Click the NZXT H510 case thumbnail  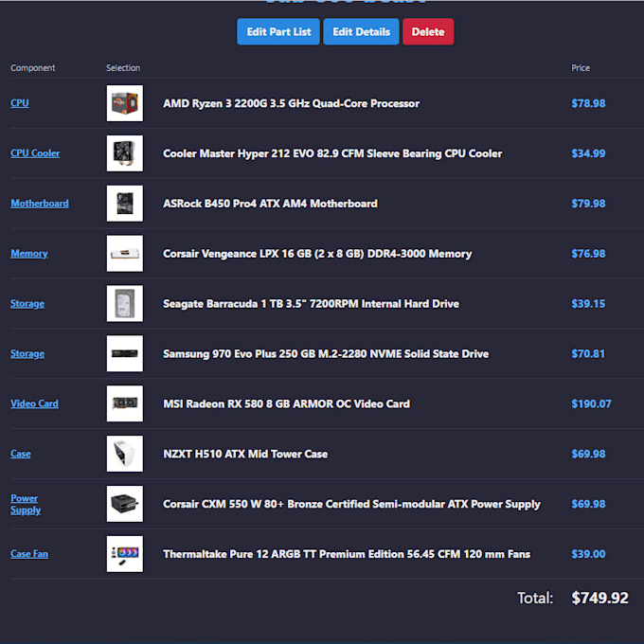(125, 454)
